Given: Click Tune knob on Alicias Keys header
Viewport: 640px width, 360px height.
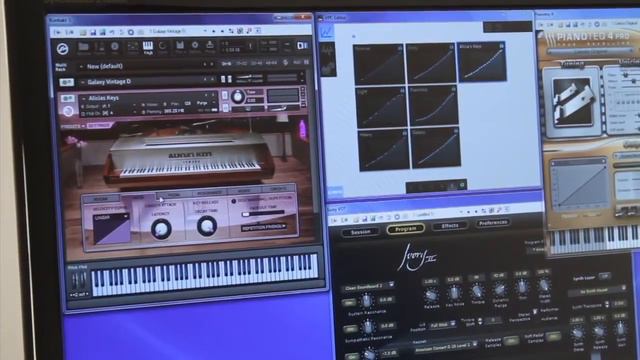Looking at the screenshot, I should (238, 97).
